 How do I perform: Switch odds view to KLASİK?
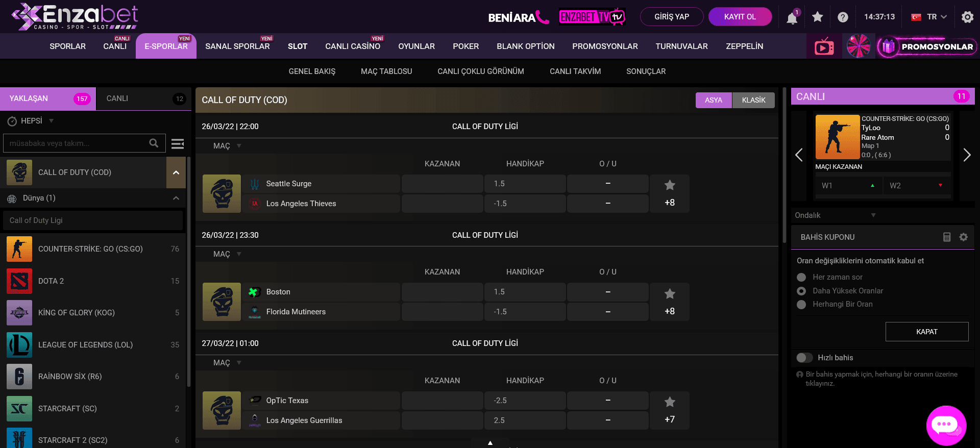(753, 100)
